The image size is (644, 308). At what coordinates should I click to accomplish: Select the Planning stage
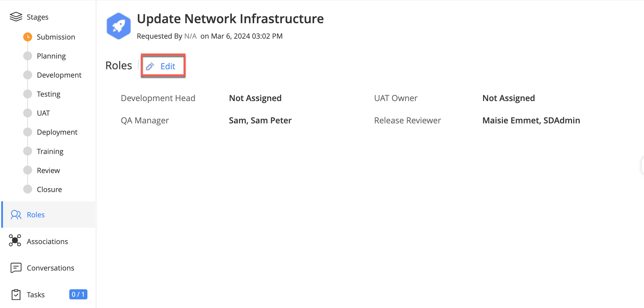[x=51, y=56]
